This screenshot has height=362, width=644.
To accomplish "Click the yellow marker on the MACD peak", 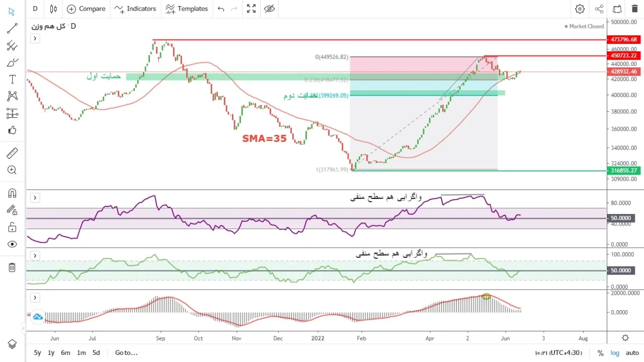I will (x=486, y=297).
